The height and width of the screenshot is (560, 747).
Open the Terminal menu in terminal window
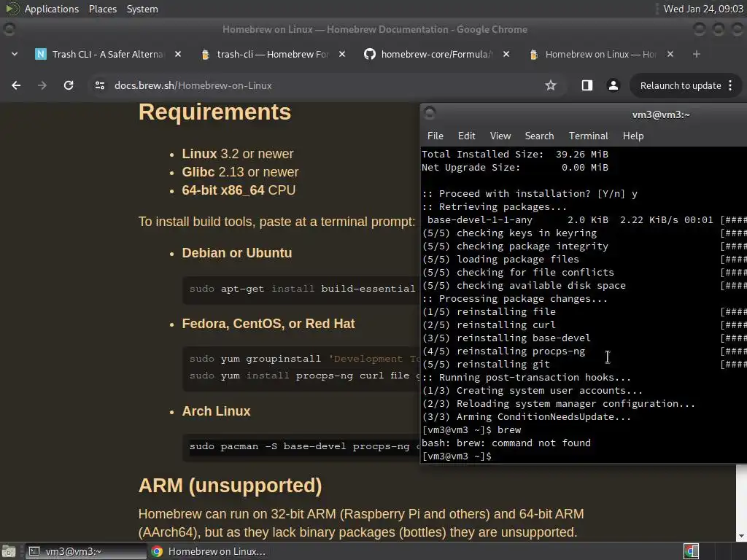[589, 136]
